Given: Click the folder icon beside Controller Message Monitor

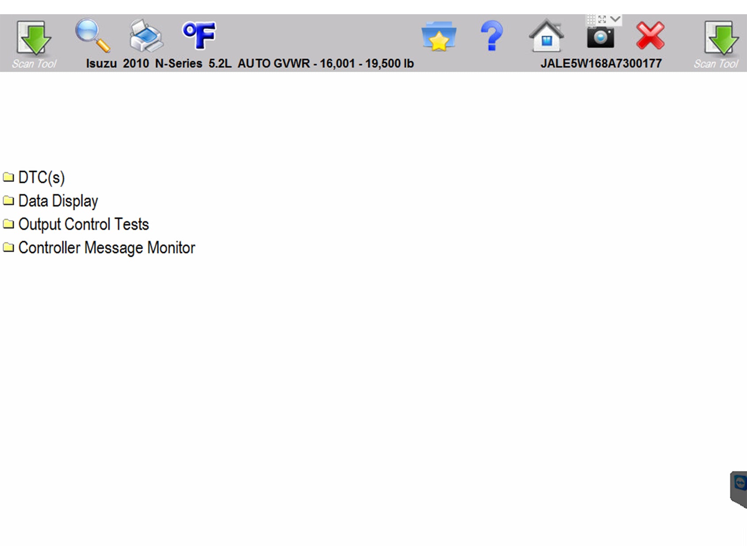Looking at the screenshot, I should [x=8, y=248].
